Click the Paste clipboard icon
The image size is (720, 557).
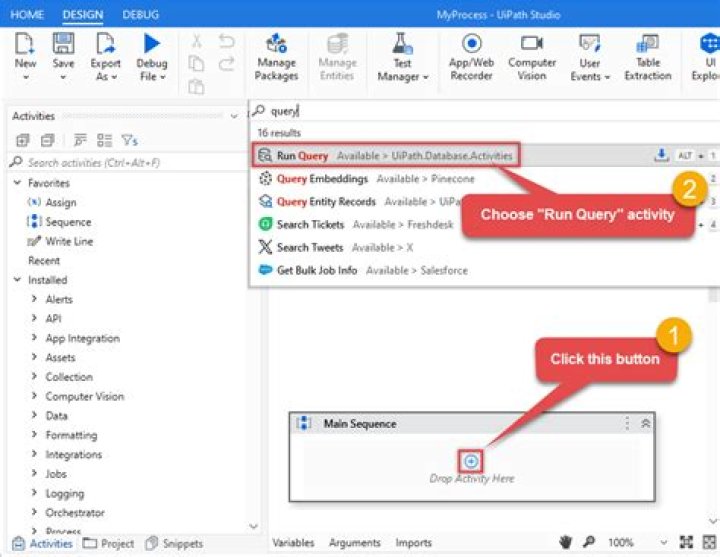pos(197,86)
